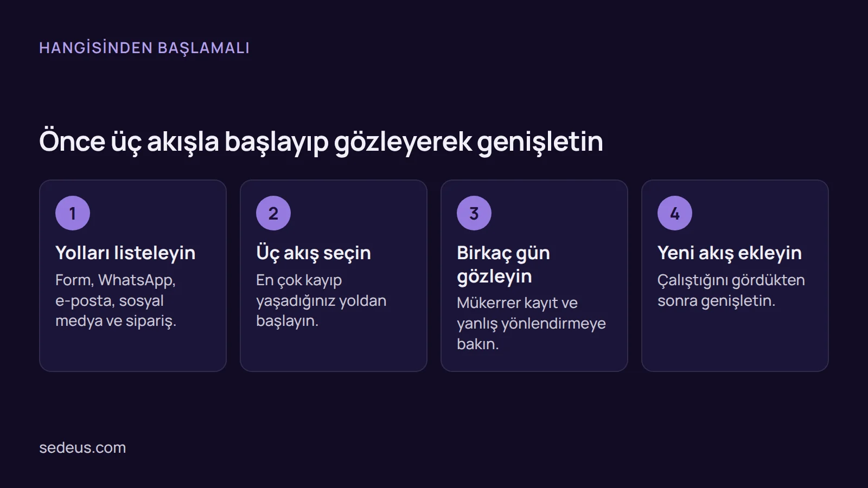Click the step 1 number badge
Image resolution: width=868 pixels, height=488 pixels.
point(73,213)
